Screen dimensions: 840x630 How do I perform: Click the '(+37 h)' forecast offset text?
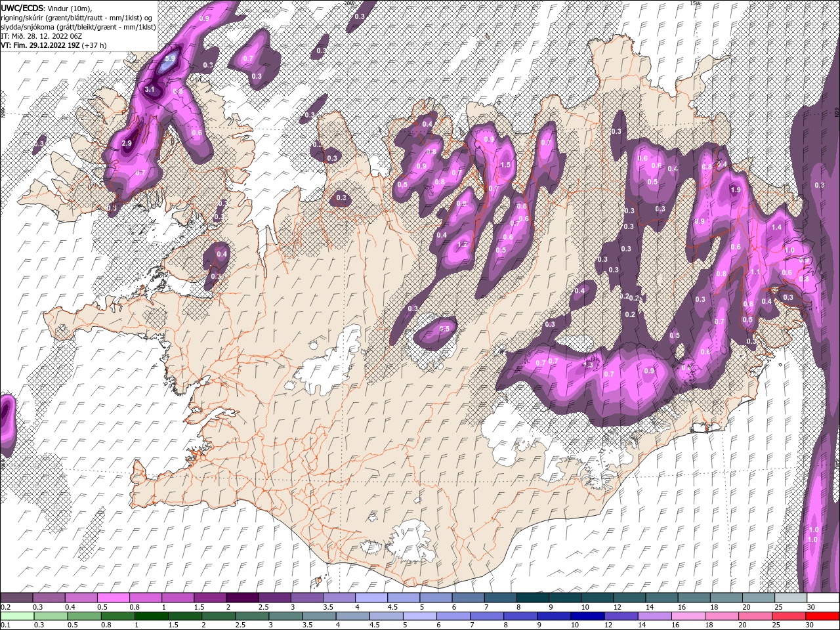click(94, 45)
